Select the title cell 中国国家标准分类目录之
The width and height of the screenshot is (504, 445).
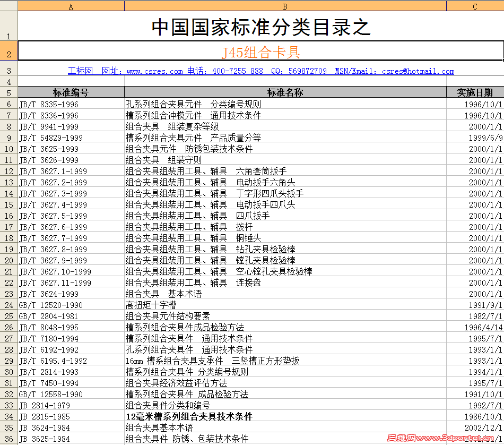pos(261,27)
